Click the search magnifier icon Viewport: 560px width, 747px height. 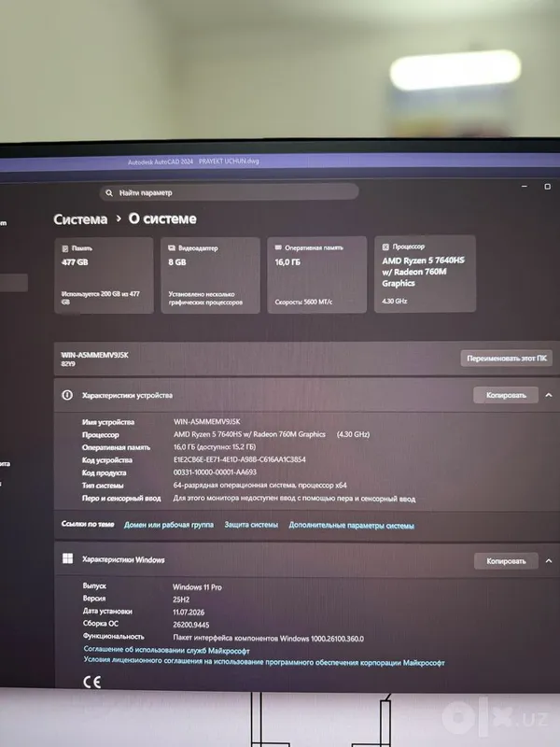click(109, 193)
